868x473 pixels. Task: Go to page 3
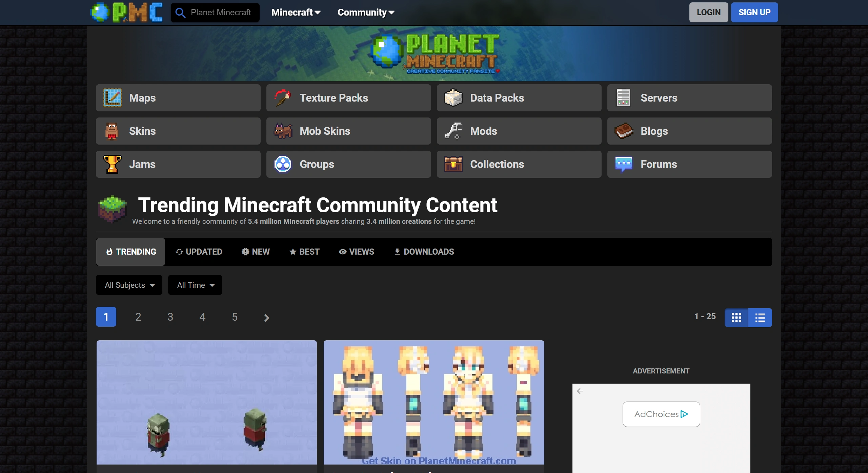pyautogui.click(x=170, y=317)
